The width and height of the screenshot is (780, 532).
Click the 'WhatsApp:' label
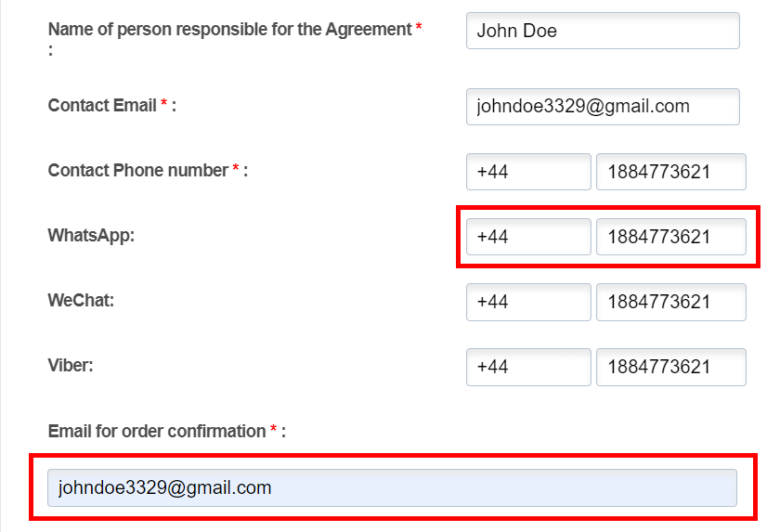tap(91, 236)
